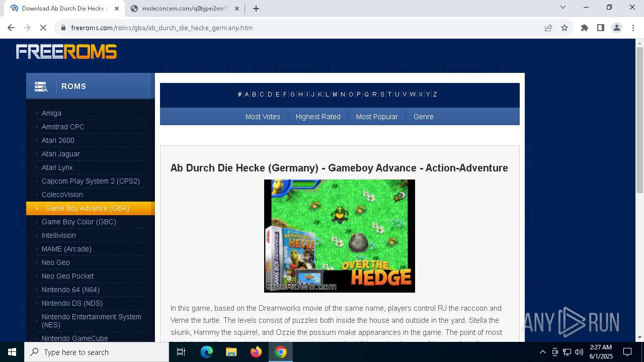
Task: View site information lock icon
Action: click(x=63, y=28)
